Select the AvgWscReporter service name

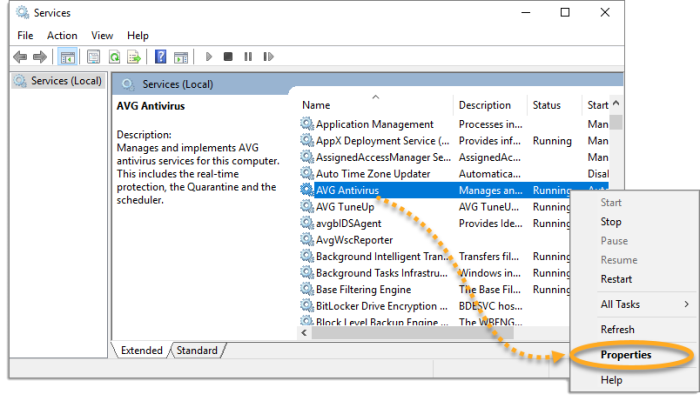[354, 240]
